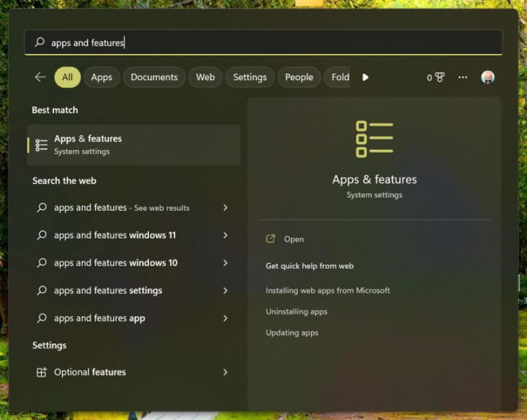527x420 pixels.
Task: Click the 'Best match' heading
Action: tap(55, 110)
